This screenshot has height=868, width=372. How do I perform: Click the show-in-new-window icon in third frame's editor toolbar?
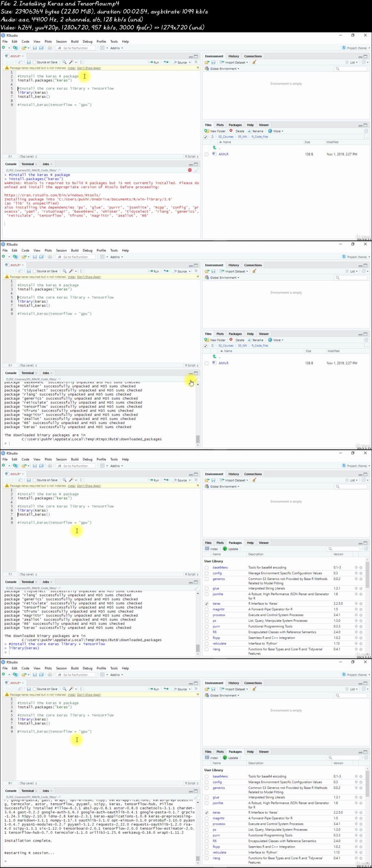coord(20,480)
